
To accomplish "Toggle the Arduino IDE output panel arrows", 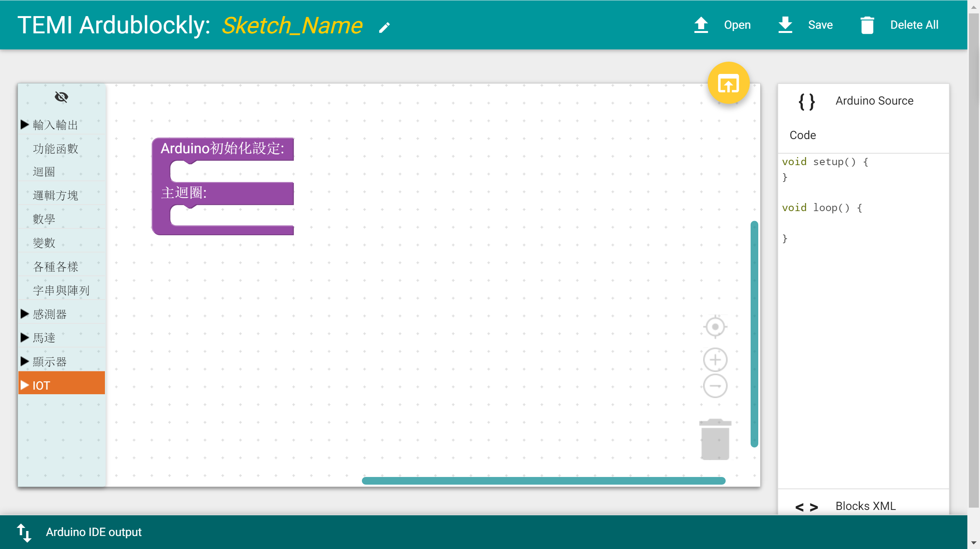I will tap(24, 533).
